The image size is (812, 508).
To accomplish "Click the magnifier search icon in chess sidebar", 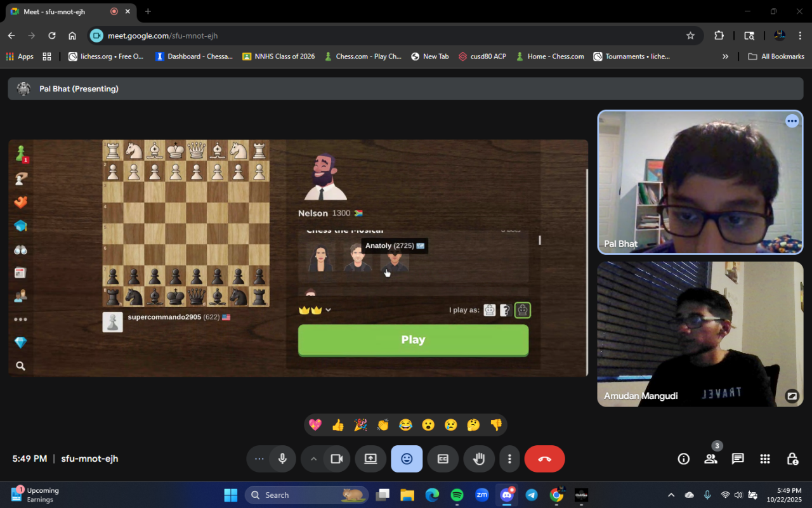I will point(21,366).
